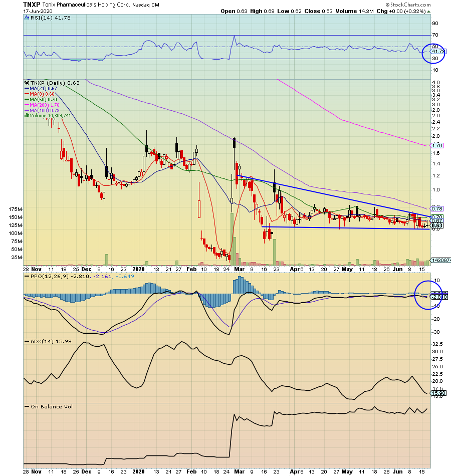The width and height of the screenshot is (451, 476).
Task: Click the 15.98 ADX value tag on right axis
Action: [x=438, y=393]
